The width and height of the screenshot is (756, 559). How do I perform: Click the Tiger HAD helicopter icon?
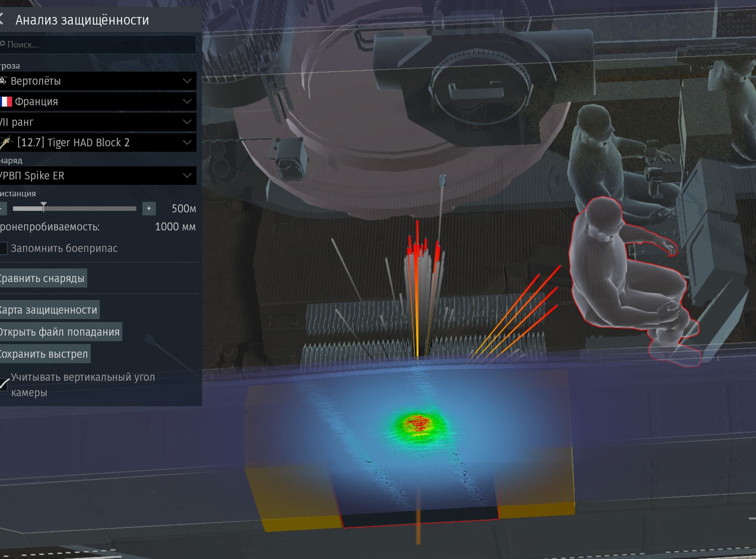tap(6, 143)
